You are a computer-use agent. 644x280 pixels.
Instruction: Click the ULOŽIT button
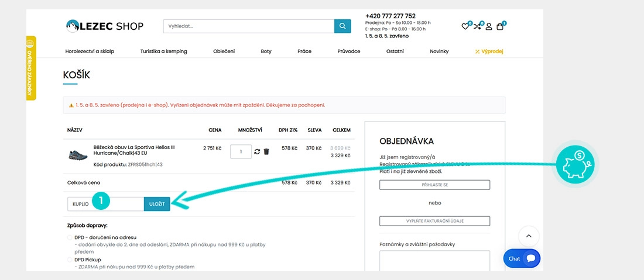(157, 204)
